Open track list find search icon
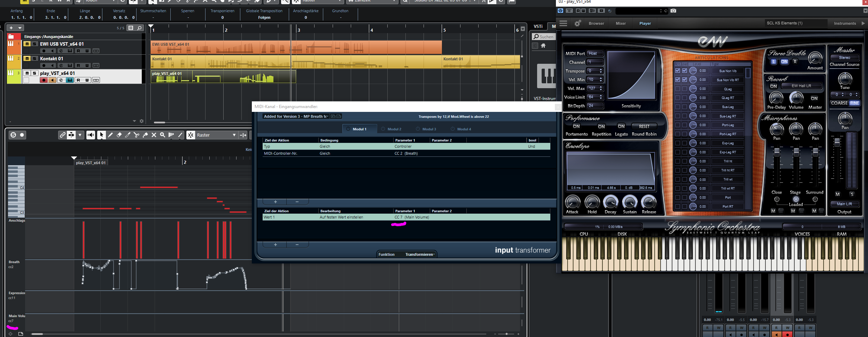Screen dimensions: 868x337 pos(139,28)
